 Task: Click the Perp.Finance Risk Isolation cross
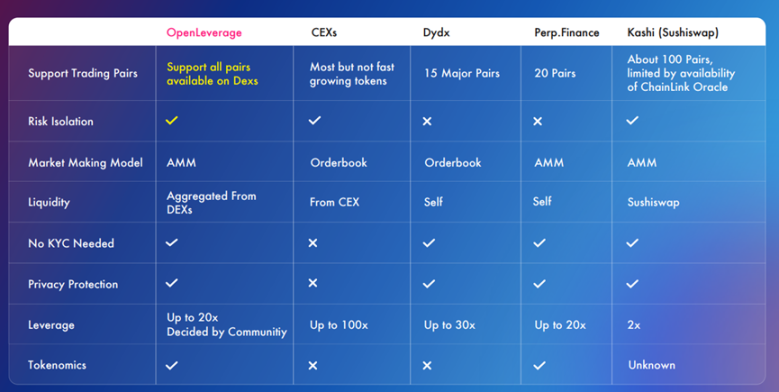click(538, 121)
